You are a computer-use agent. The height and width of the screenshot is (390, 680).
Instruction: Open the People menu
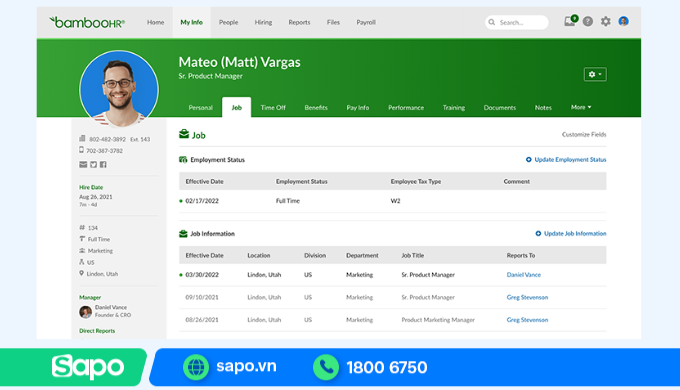click(228, 22)
